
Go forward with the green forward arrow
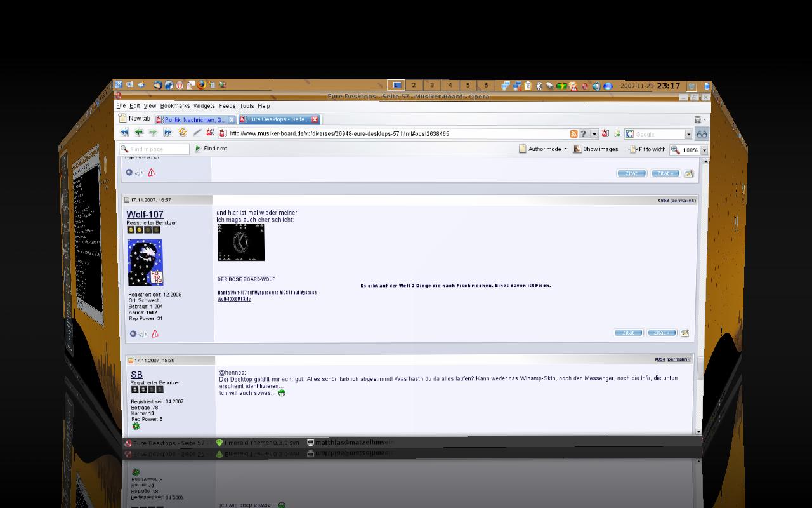click(153, 133)
